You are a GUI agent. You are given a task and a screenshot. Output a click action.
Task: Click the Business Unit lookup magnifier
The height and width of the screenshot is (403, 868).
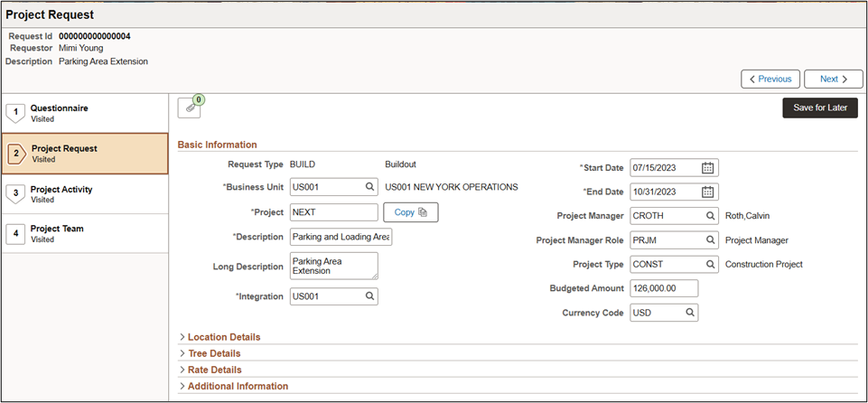coord(369,187)
